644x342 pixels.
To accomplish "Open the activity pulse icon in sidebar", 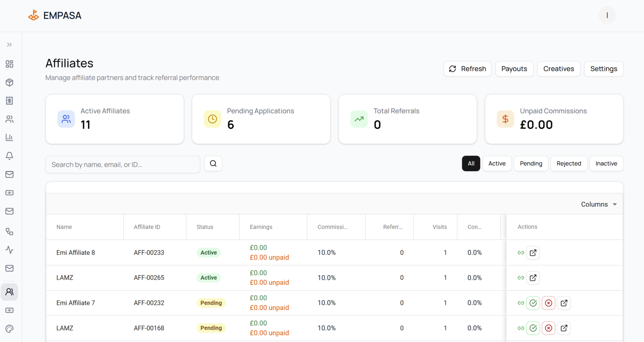I will click(9, 250).
